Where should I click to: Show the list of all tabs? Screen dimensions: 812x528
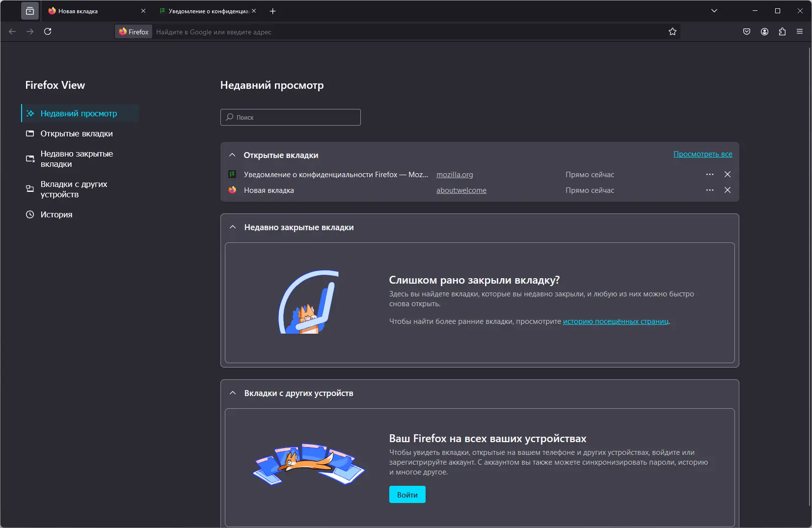(714, 11)
